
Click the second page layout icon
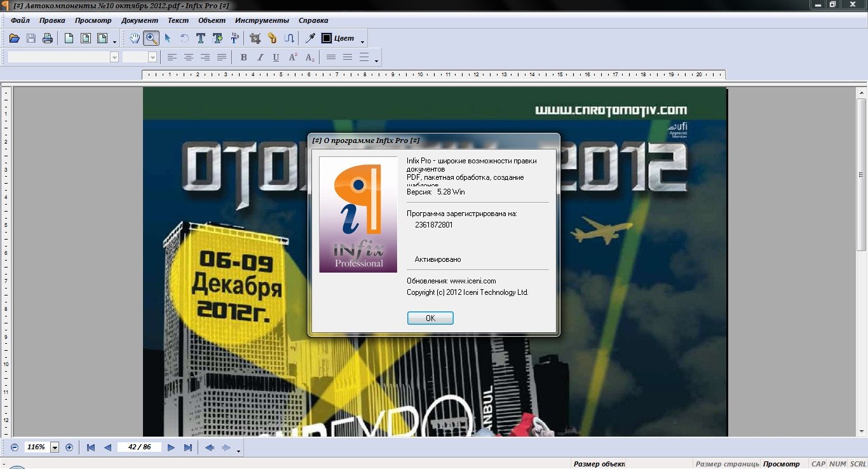[85, 39]
